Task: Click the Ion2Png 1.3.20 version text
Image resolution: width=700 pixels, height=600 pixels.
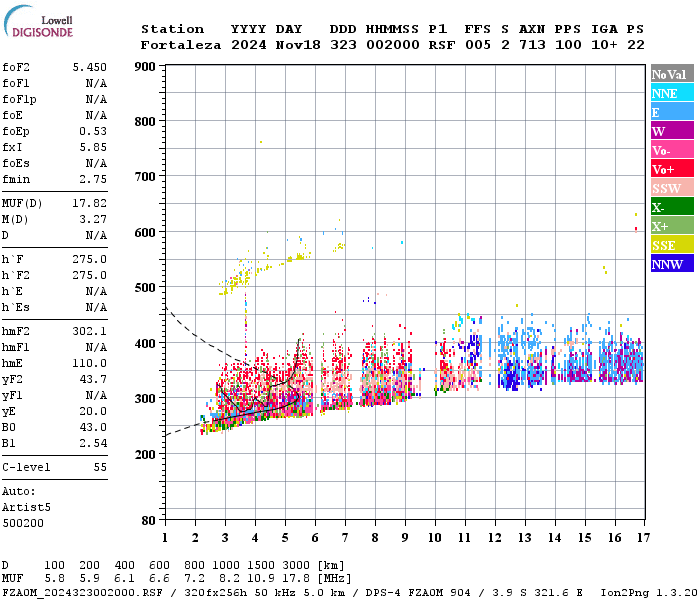Action: [649, 592]
